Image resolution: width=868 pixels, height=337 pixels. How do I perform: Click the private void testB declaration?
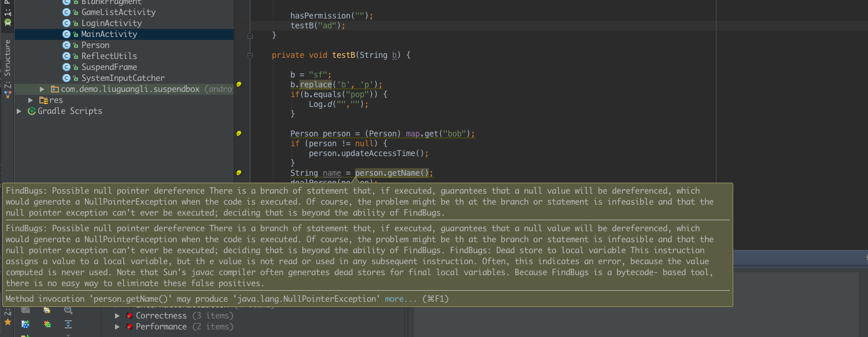point(341,55)
